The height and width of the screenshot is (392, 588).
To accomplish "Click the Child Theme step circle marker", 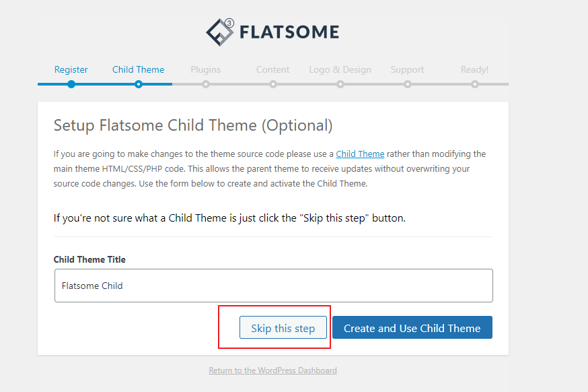I will coord(139,84).
